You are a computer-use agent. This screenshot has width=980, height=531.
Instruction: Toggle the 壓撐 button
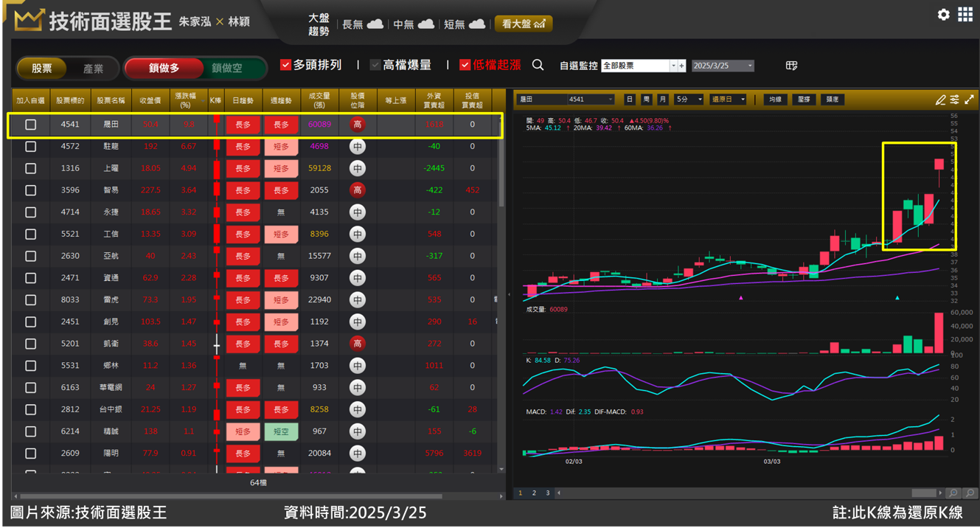pyautogui.click(x=803, y=100)
